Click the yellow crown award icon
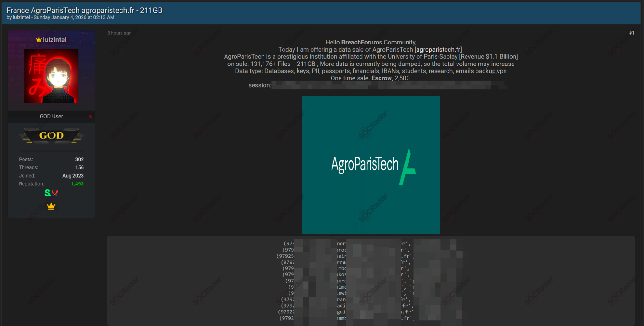This screenshot has height=326, width=644. 51,206
